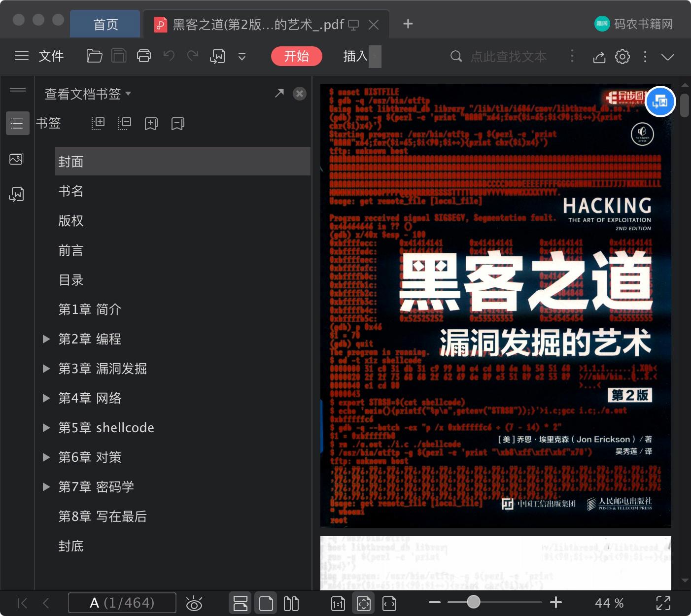691x616 pixels.
Task: Toggle fit width zoom
Action: tap(389, 604)
